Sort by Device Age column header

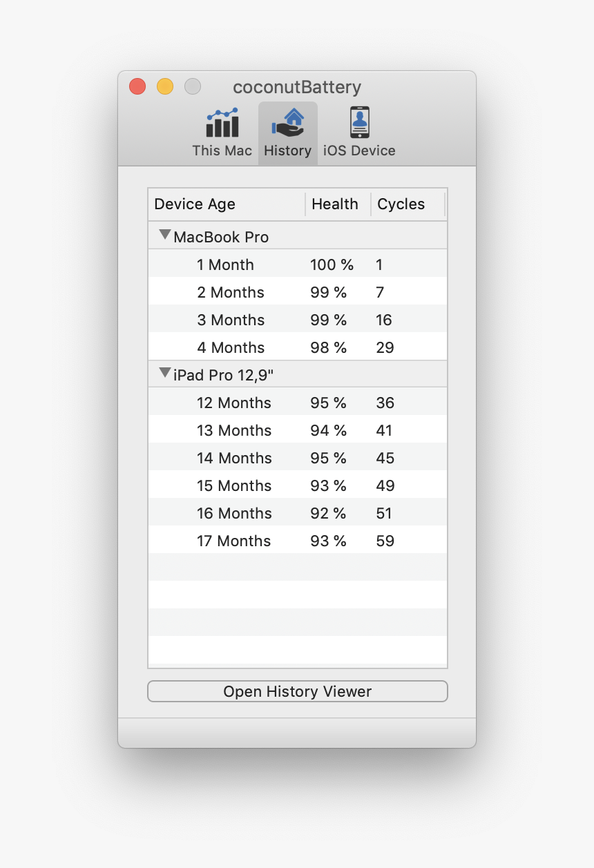[x=227, y=204]
